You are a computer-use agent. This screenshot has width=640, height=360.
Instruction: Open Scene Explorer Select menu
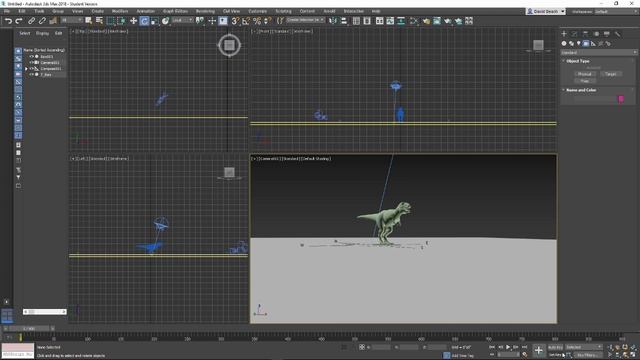(x=24, y=33)
